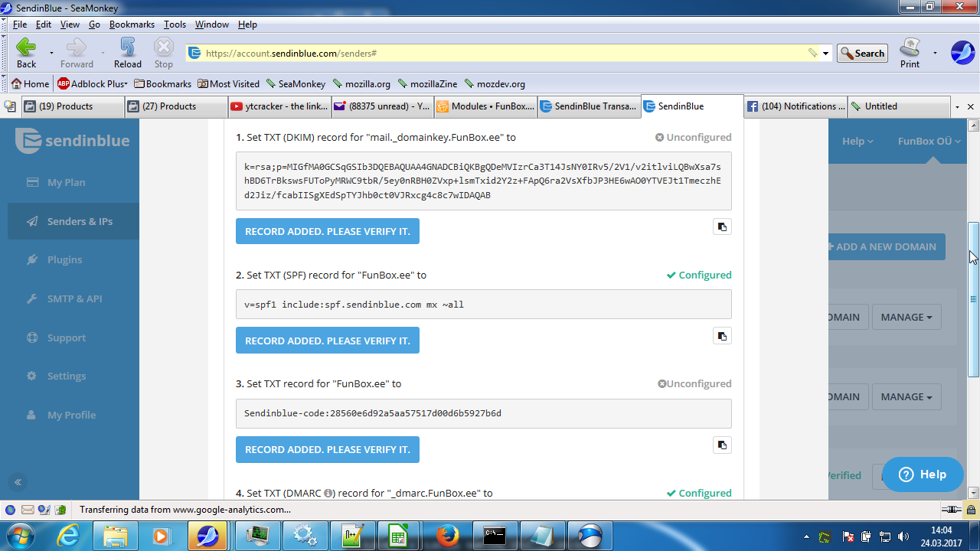Reload the current page
The image size is (980, 551).
point(128,53)
